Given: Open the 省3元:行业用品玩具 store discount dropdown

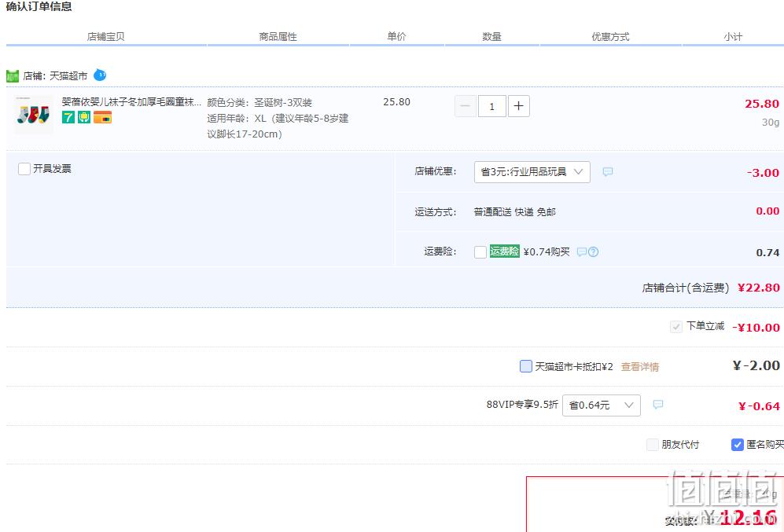Looking at the screenshot, I should click(532, 172).
